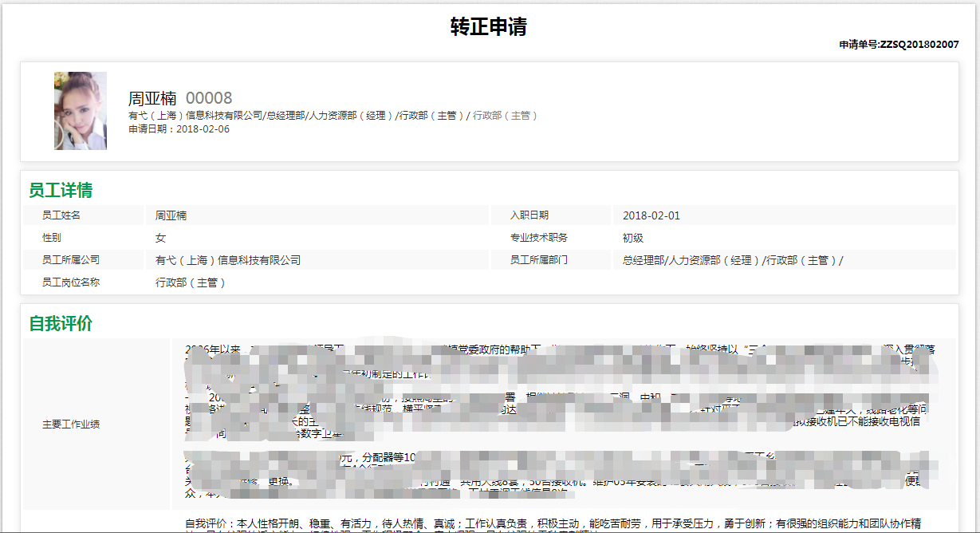Click the page title 转正申请

[x=489, y=27]
